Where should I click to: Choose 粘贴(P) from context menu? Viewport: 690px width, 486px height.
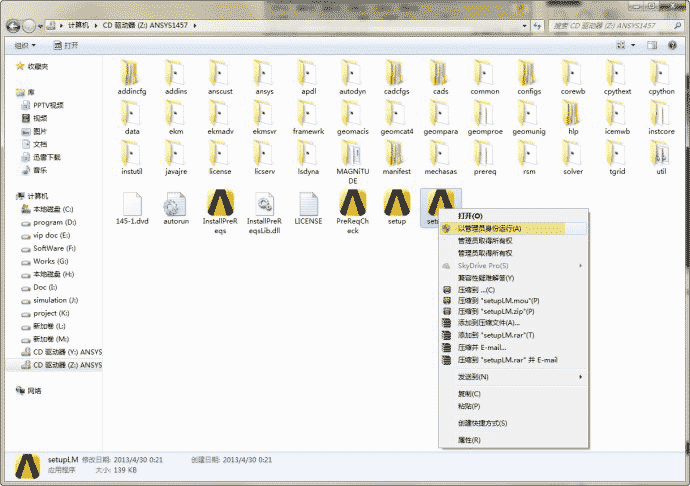click(514, 406)
